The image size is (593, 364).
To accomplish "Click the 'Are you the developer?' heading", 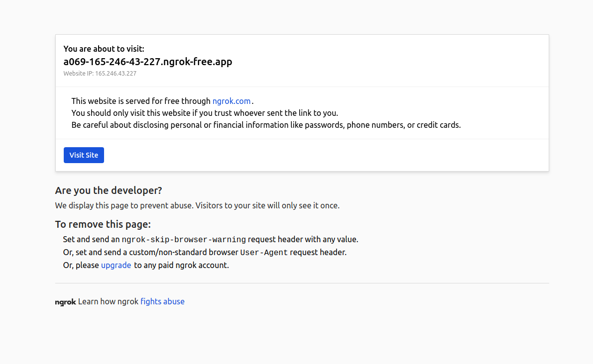I will 109,190.
